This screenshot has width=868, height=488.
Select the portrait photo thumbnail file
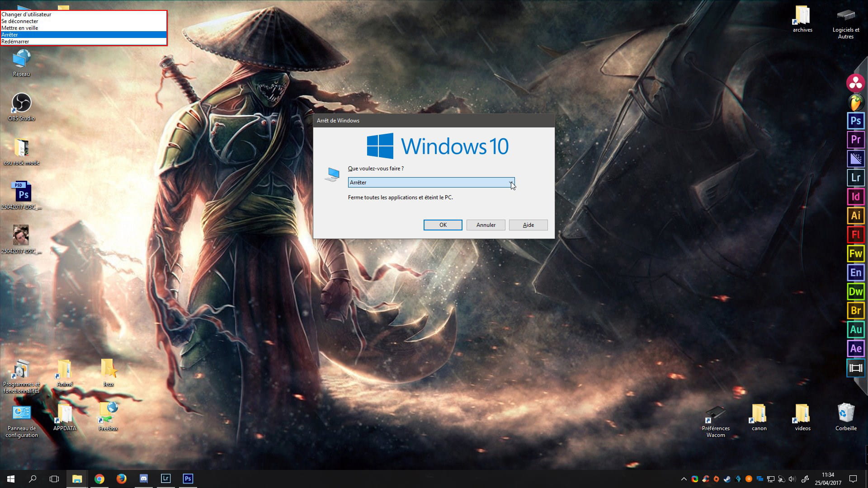21,239
